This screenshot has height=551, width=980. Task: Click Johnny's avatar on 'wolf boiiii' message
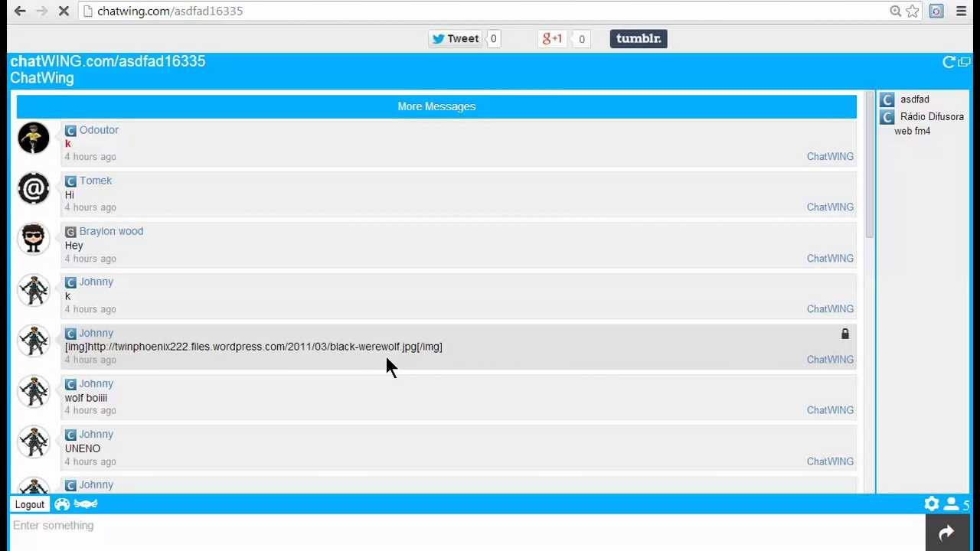pos(34,391)
